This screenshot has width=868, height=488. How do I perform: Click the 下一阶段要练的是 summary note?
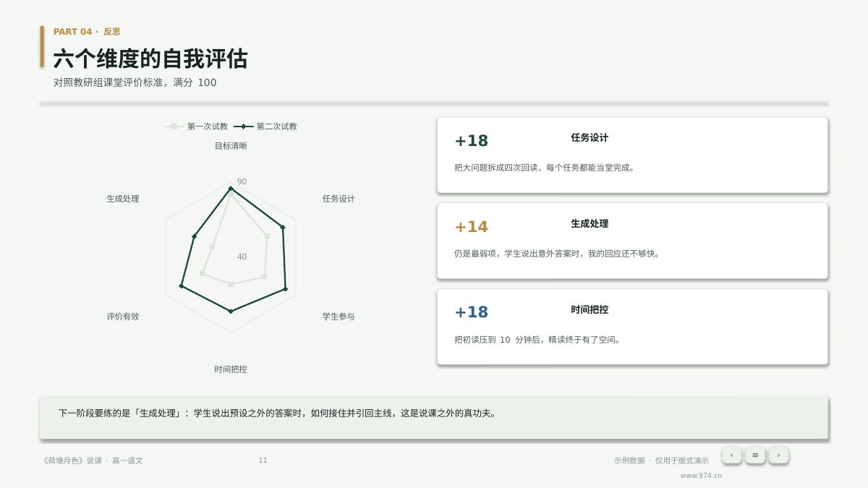coord(434,418)
